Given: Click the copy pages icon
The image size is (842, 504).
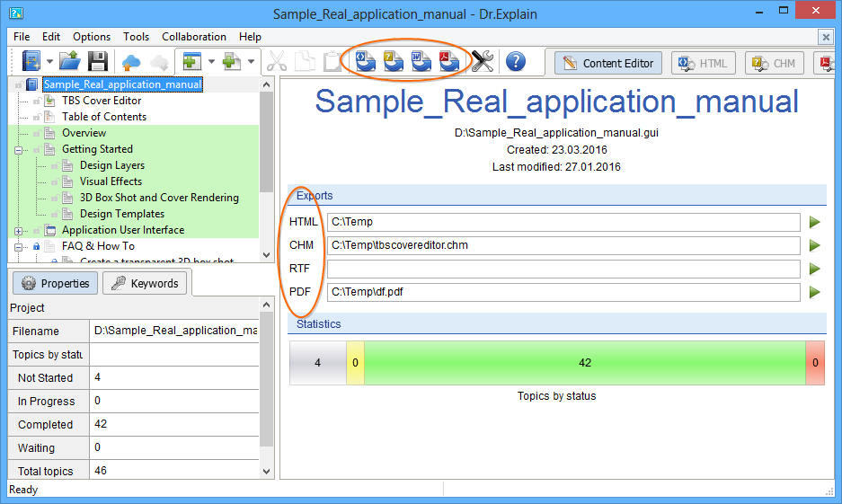Looking at the screenshot, I should [x=305, y=61].
